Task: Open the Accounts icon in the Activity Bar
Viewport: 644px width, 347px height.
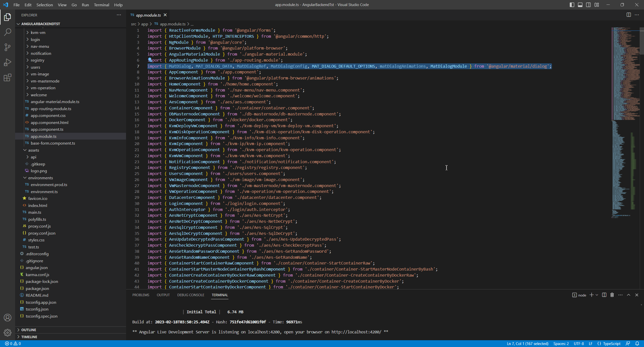Action: coord(8,318)
